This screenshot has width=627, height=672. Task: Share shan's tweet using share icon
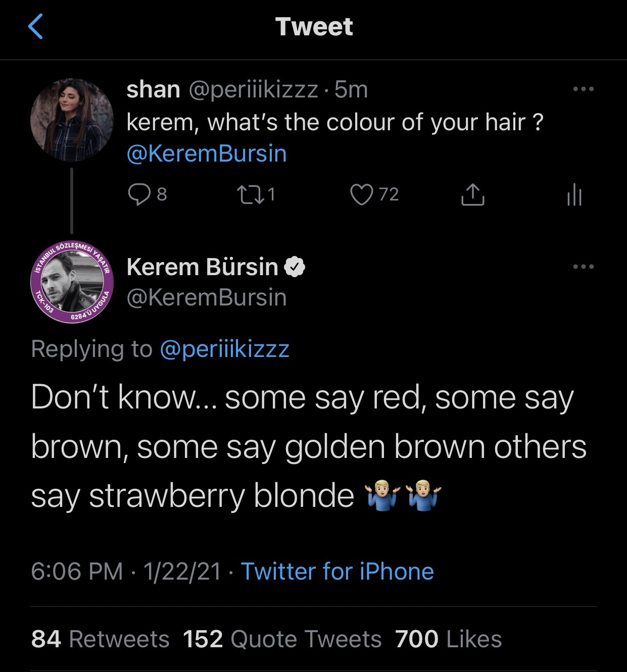click(x=472, y=194)
